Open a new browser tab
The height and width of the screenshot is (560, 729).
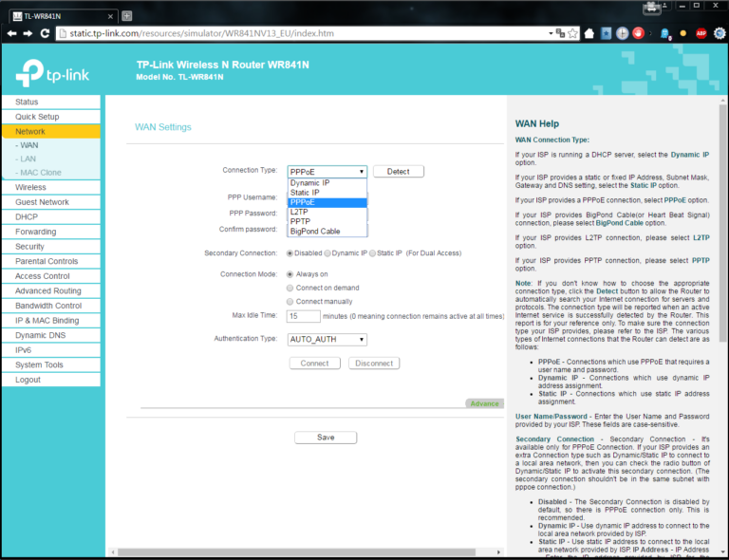127,15
